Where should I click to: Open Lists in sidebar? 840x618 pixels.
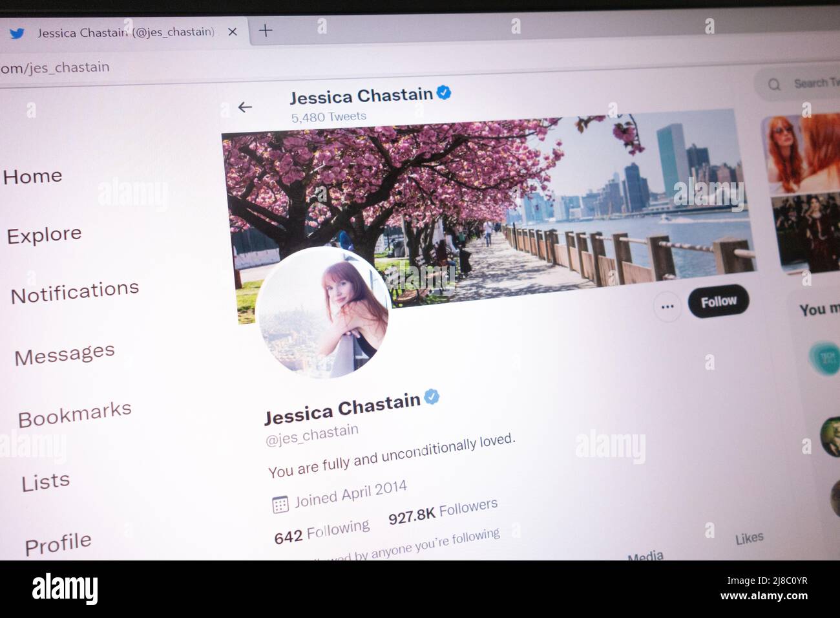coord(45,482)
